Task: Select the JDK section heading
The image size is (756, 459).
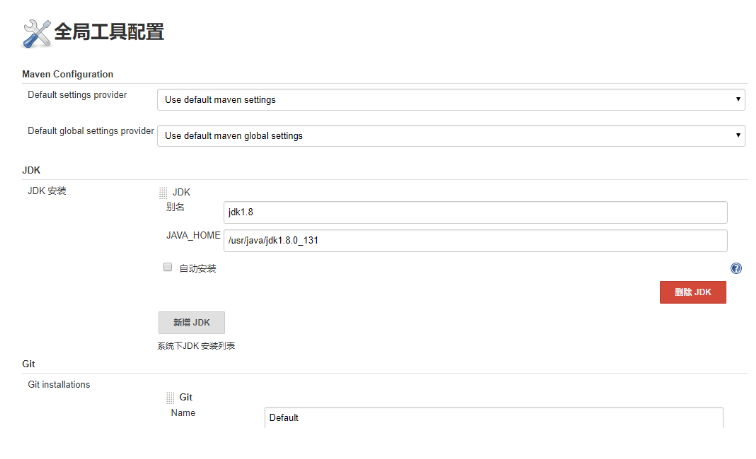Action: click(x=31, y=171)
